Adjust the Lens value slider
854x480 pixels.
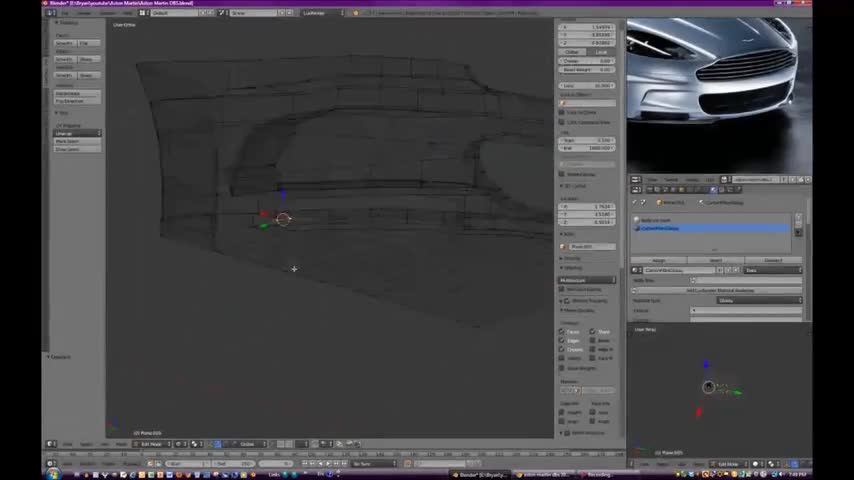pyautogui.click(x=587, y=86)
